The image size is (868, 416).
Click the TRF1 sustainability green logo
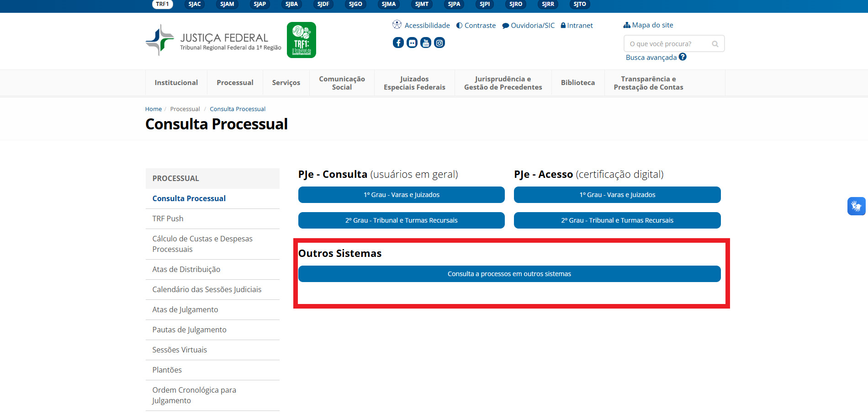click(301, 40)
